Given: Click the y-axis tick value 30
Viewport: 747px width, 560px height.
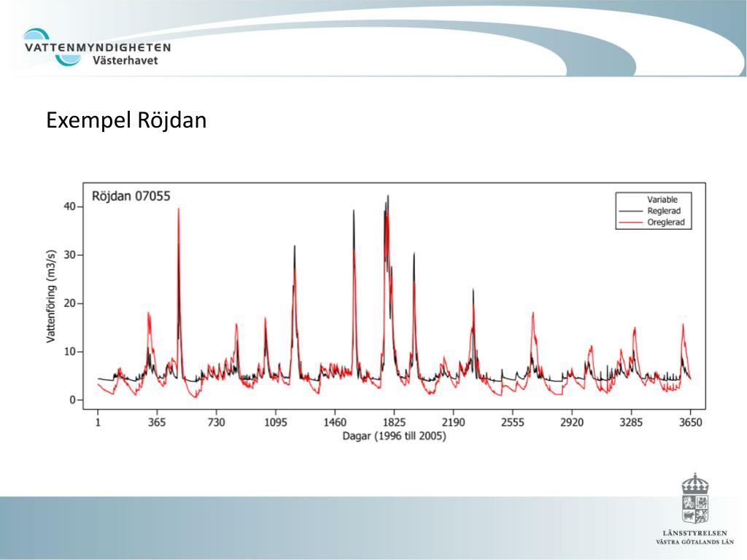Looking at the screenshot, I should tap(69, 254).
